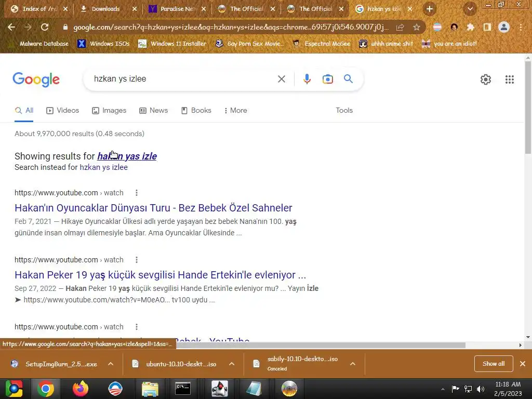
Task: Open the Extensions puzzle icon
Action: [x=470, y=27]
